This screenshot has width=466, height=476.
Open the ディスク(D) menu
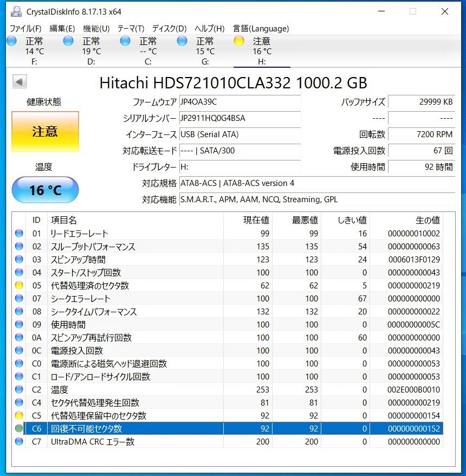coord(169,29)
